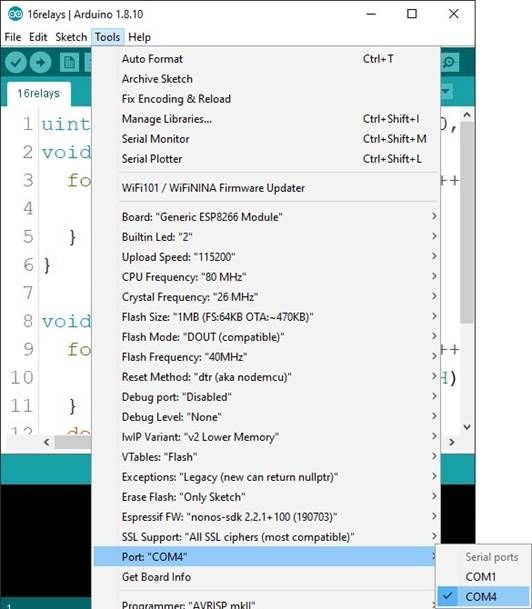Expand CPU Frequency "80 MHz" submenu
The image size is (532, 609).
pyautogui.click(x=266, y=277)
